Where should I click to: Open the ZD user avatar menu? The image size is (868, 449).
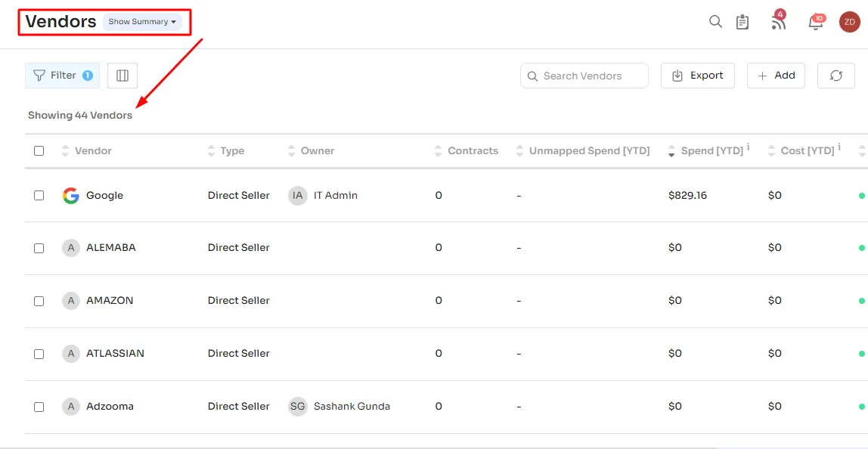[850, 22]
